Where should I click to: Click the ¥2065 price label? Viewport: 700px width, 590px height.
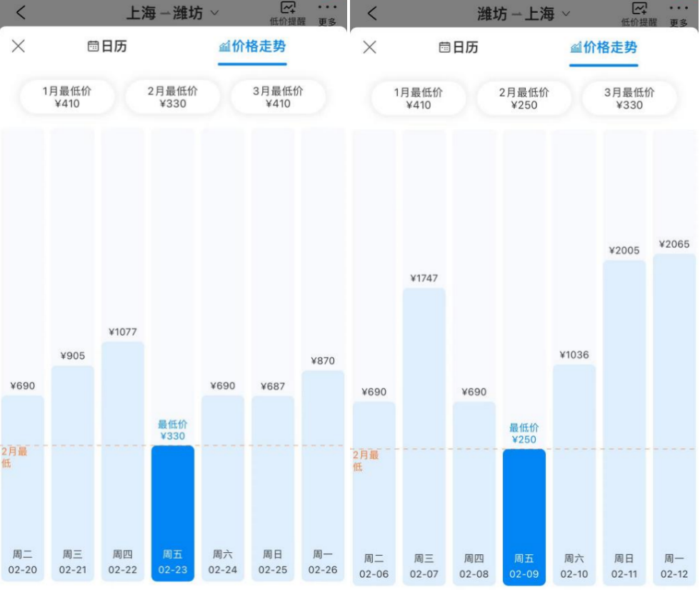pyautogui.click(x=674, y=244)
